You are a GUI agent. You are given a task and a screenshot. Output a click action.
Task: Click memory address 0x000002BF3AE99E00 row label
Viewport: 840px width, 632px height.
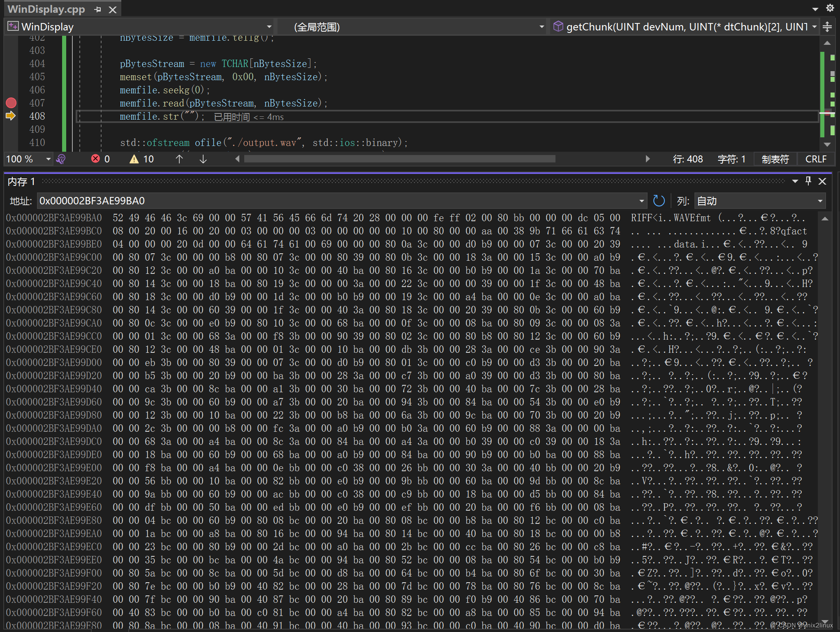(54, 468)
